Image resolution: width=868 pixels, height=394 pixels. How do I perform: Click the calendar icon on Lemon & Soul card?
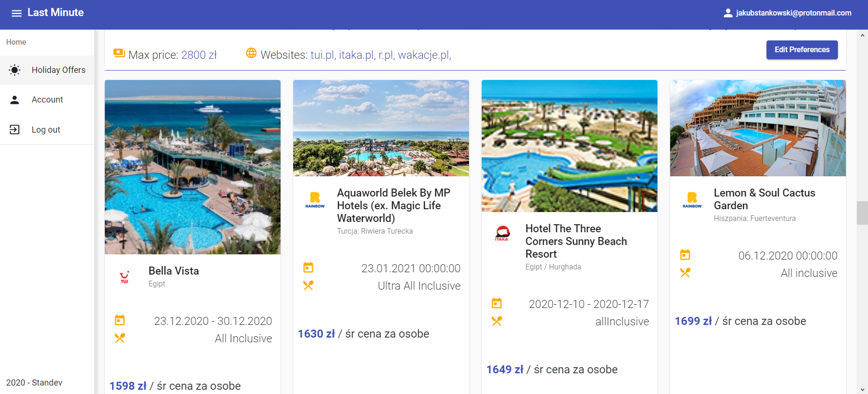coord(685,255)
